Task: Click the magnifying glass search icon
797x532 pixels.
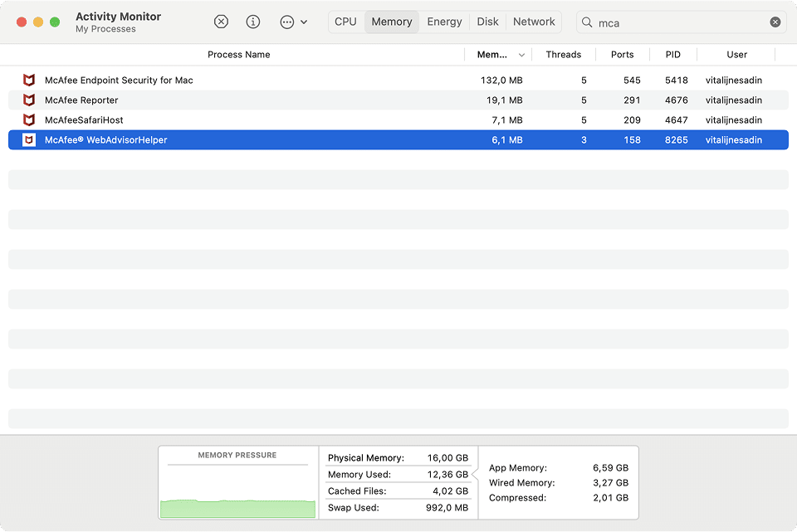Action: click(587, 22)
